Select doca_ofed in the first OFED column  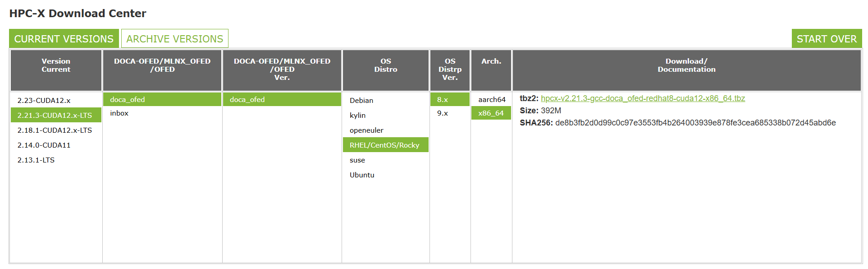[x=162, y=99]
